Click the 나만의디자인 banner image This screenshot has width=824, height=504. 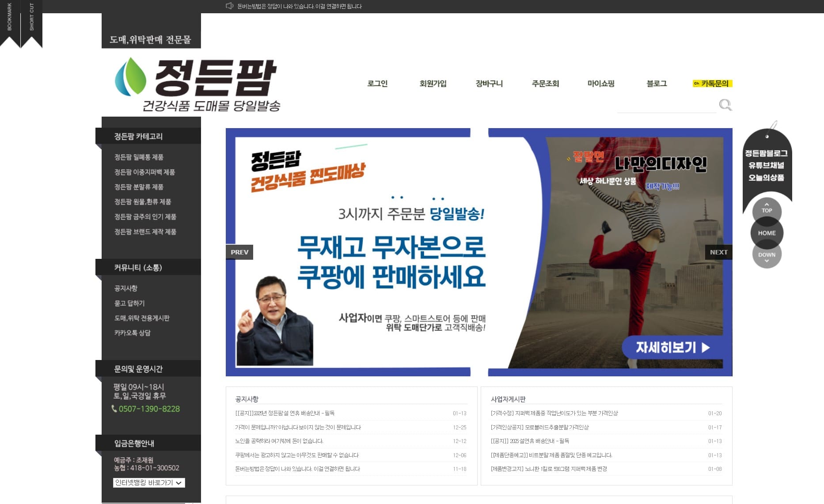610,252
